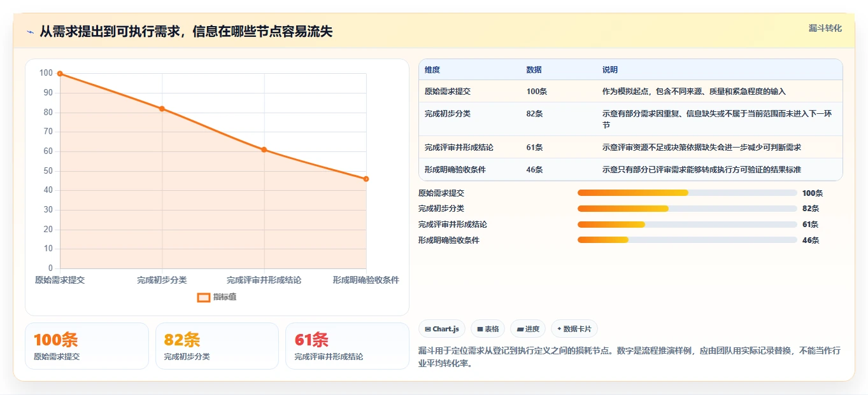Click the 维度 column header
868x395 pixels.
(x=432, y=70)
